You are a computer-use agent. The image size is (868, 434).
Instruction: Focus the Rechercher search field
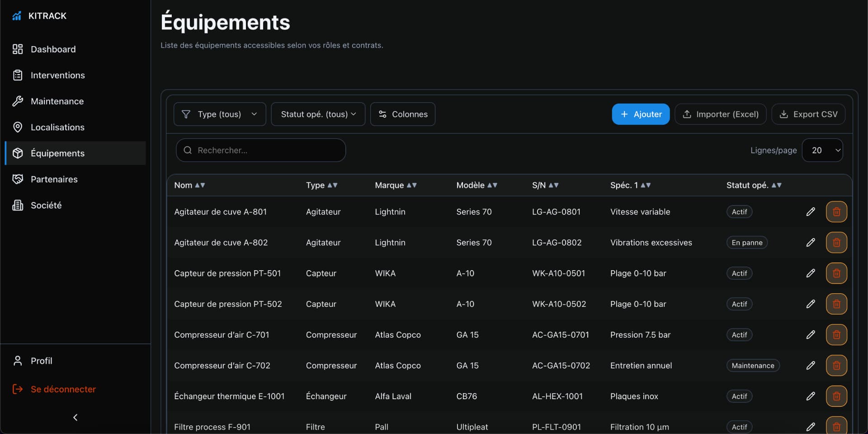point(261,150)
